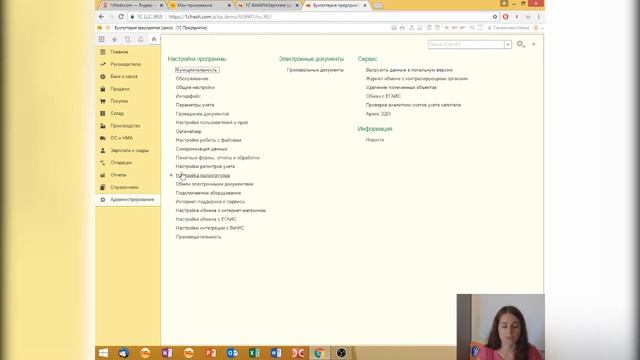Click the ОС и НМА truck icon
Viewport: 640px width, 360px height.
click(103, 138)
